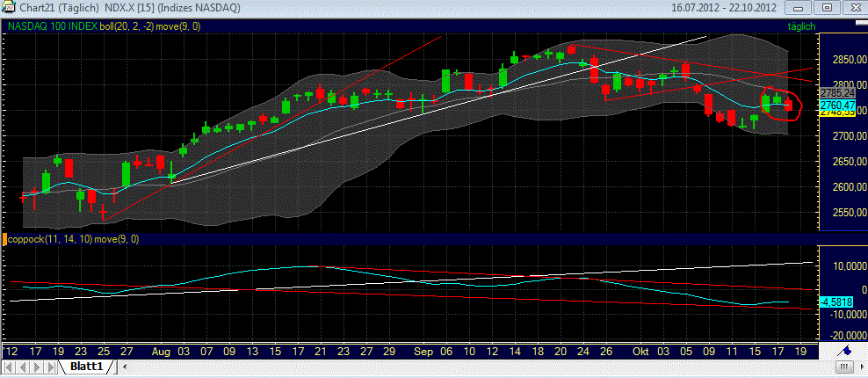The width and height of the screenshot is (868, 378).
Task: Click the green täglich label
Action: 799,26
